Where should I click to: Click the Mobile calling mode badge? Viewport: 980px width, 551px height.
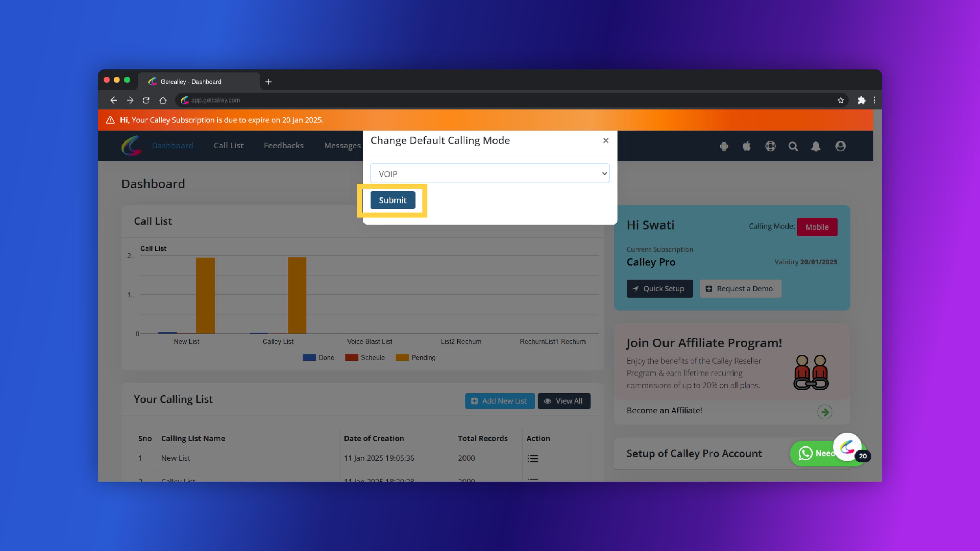tap(817, 227)
